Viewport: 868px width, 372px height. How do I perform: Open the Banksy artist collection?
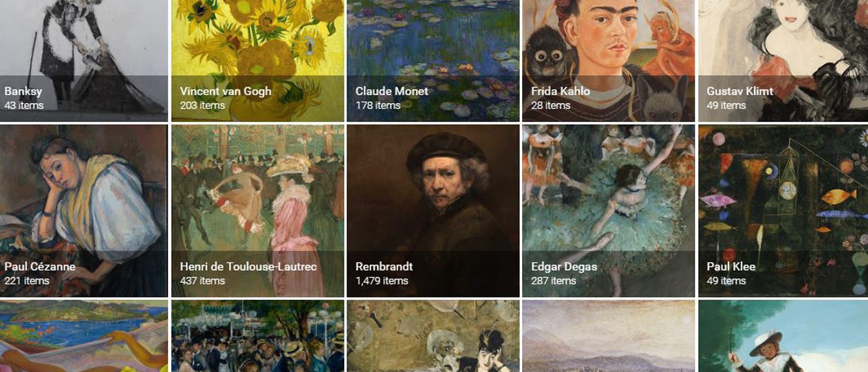84,60
